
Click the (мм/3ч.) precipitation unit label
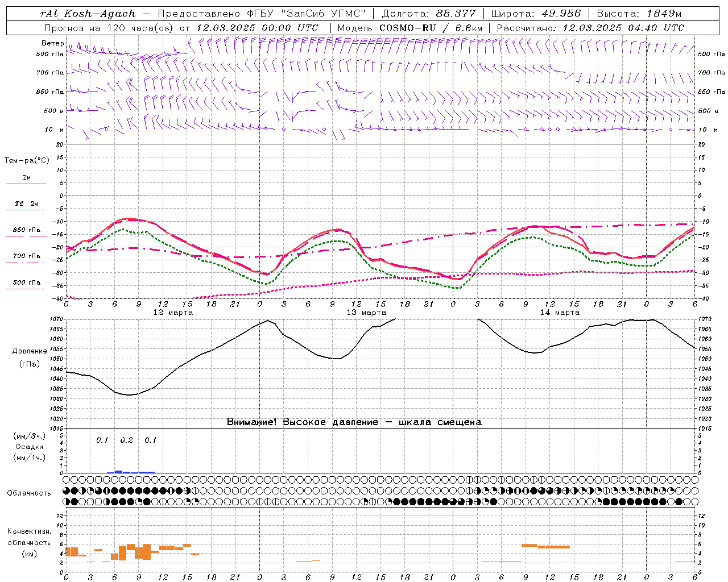[x=30, y=436]
